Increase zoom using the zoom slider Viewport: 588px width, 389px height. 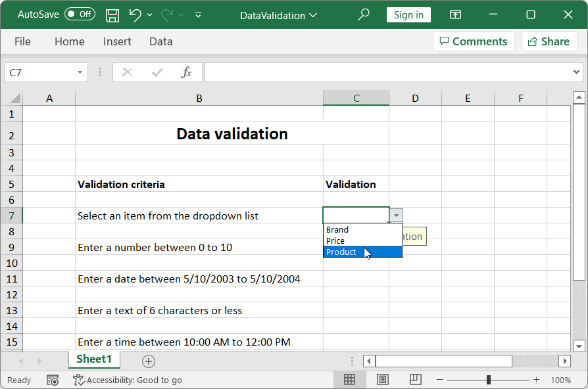pos(536,380)
